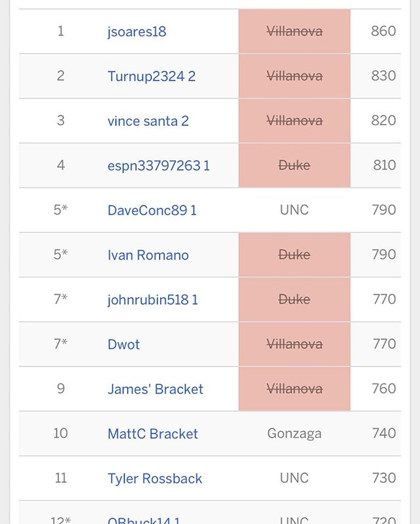The width and height of the screenshot is (420, 524).
Task: Click the Gonzaga champion pick
Action: click(x=294, y=433)
